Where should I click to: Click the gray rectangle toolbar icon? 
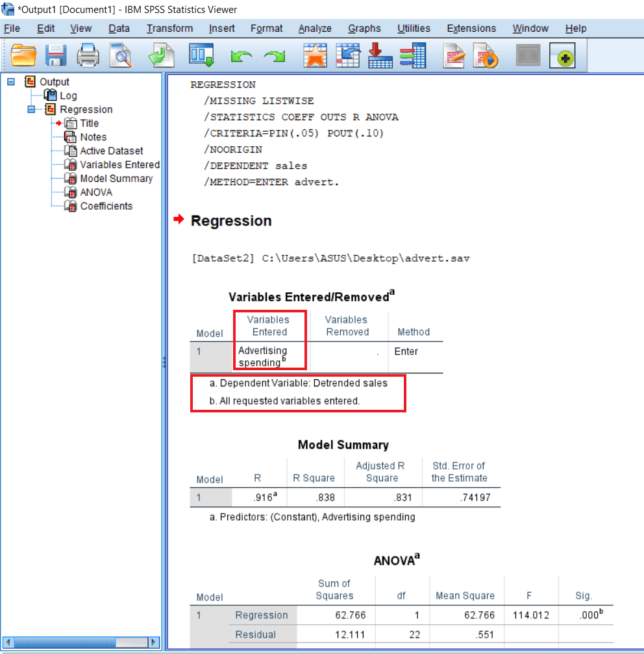pos(528,55)
